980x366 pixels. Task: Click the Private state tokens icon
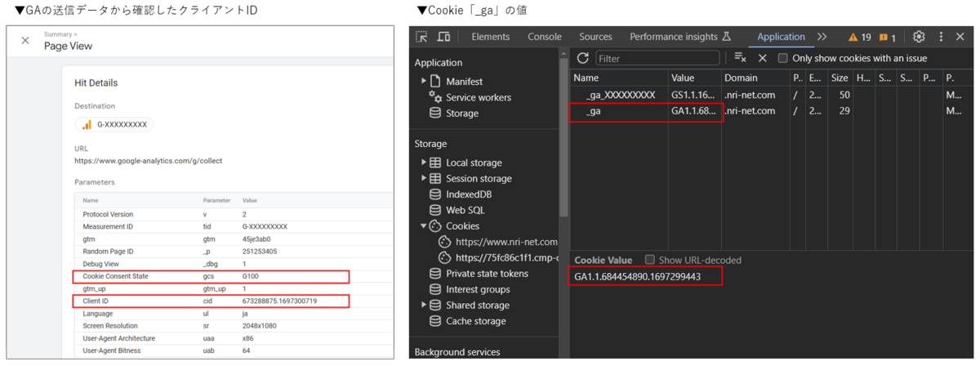(x=435, y=274)
